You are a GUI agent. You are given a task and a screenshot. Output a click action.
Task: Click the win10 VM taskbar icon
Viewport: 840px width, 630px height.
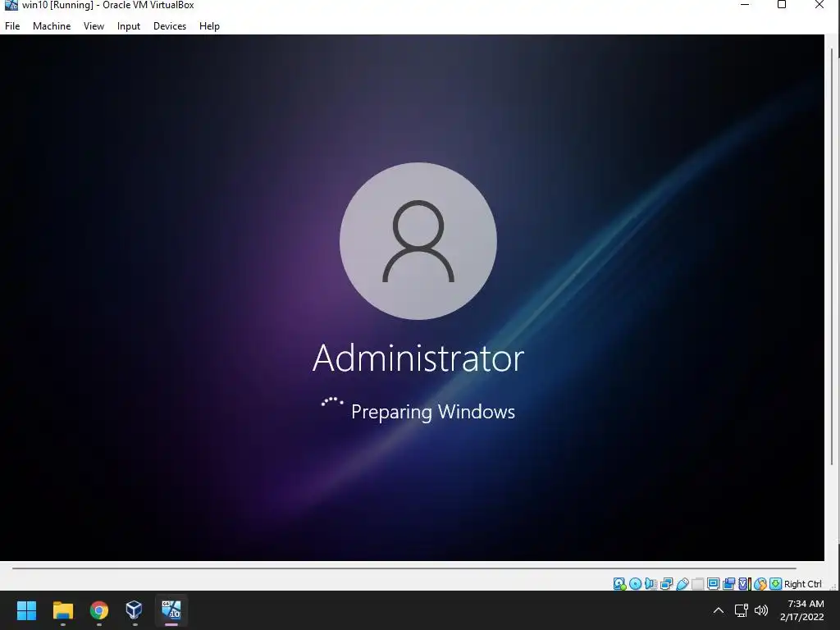pos(171,610)
